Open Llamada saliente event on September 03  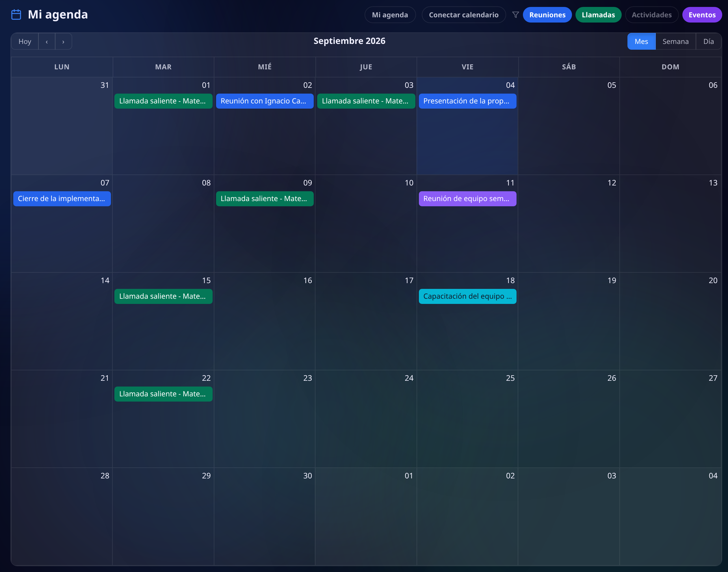(366, 101)
